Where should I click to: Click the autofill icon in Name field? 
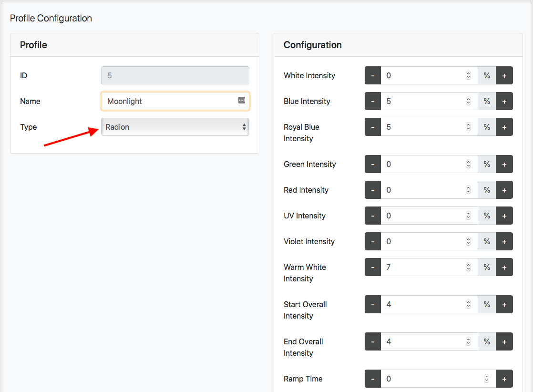coord(242,100)
